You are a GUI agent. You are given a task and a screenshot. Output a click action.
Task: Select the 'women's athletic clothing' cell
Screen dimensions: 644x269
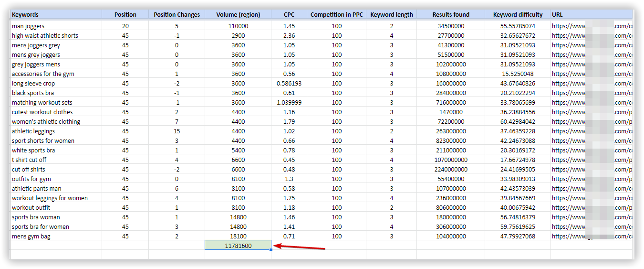(56, 121)
